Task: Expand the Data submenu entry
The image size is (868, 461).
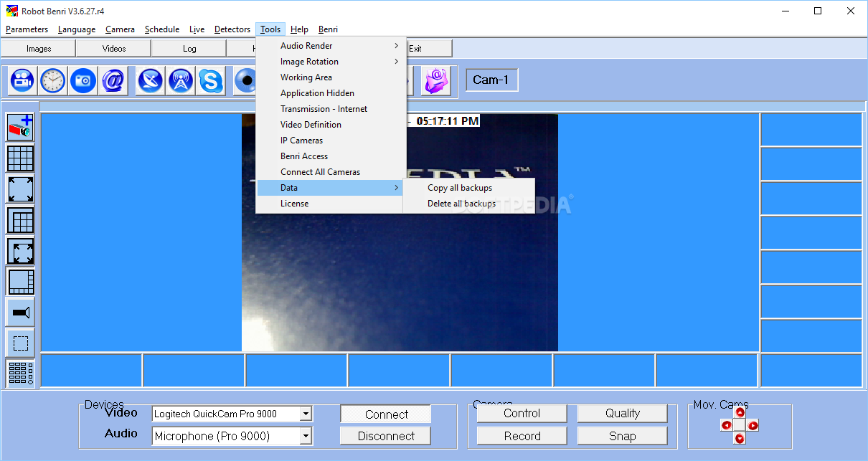Action: [x=331, y=188]
